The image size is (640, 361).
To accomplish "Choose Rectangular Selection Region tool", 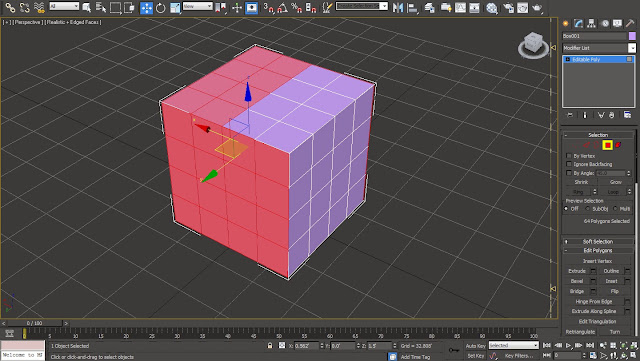I will (116, 7).
